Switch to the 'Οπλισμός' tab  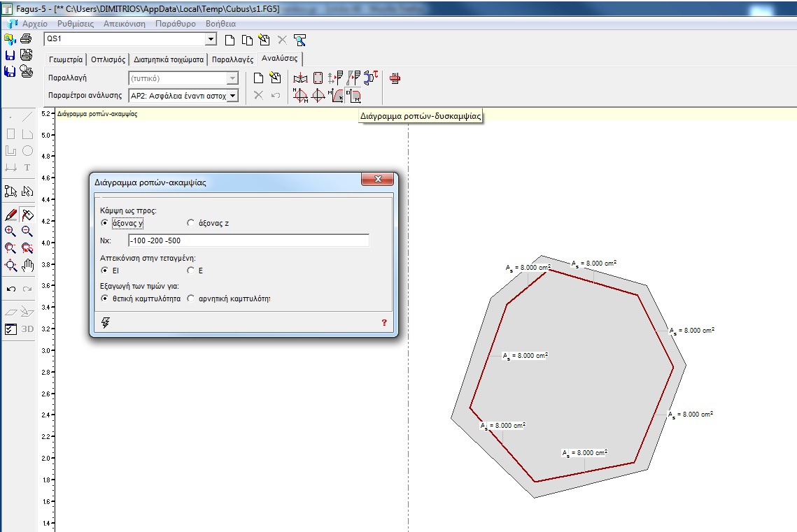click(x=108, y=59)
